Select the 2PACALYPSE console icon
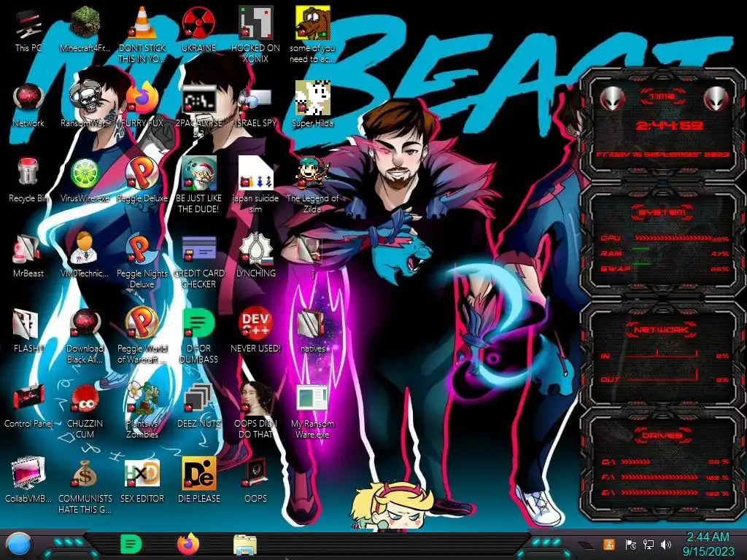This screenshot has height=560, width=747. [198, 100]
